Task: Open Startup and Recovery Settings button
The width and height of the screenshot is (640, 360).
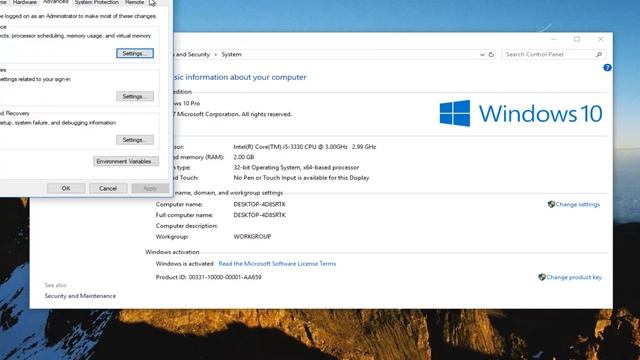Action: point(135,140)
